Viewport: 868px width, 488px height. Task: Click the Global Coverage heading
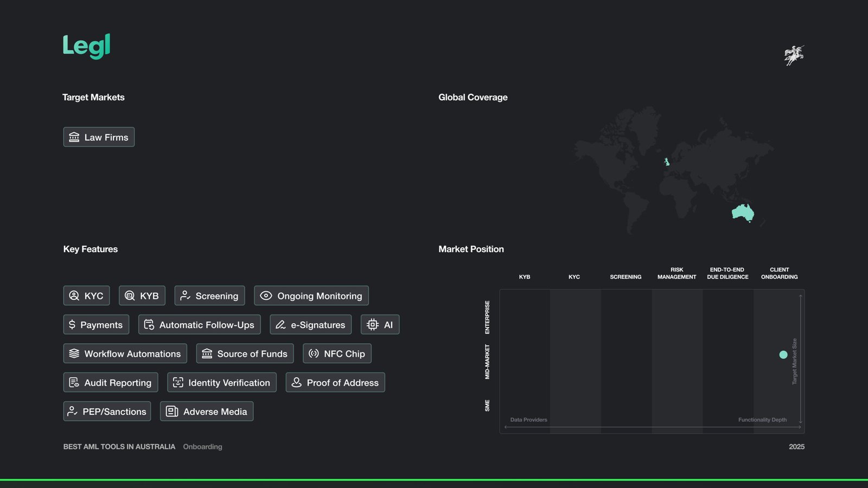pos(473,97)
